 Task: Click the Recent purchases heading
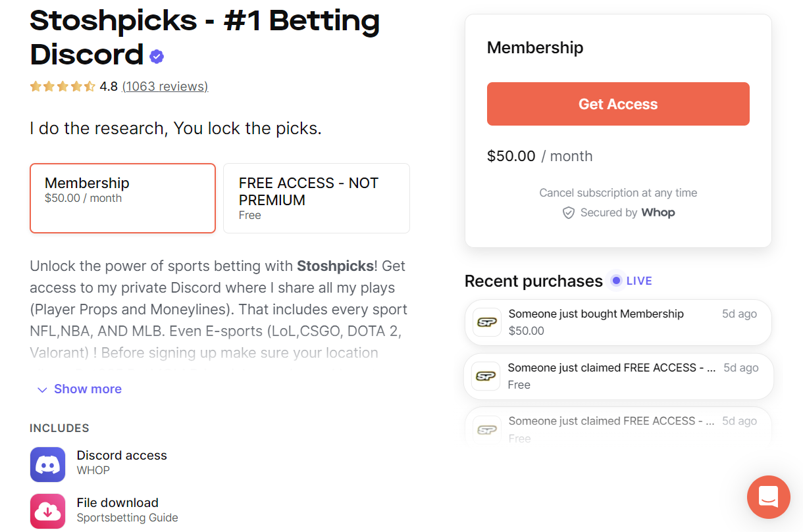[533, 281]
